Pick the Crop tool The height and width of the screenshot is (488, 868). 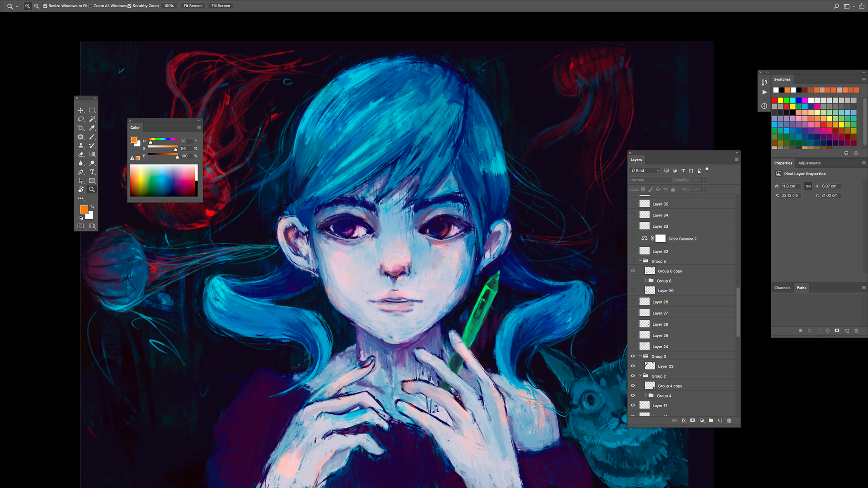pyautogui.click(x=81, y=128)
